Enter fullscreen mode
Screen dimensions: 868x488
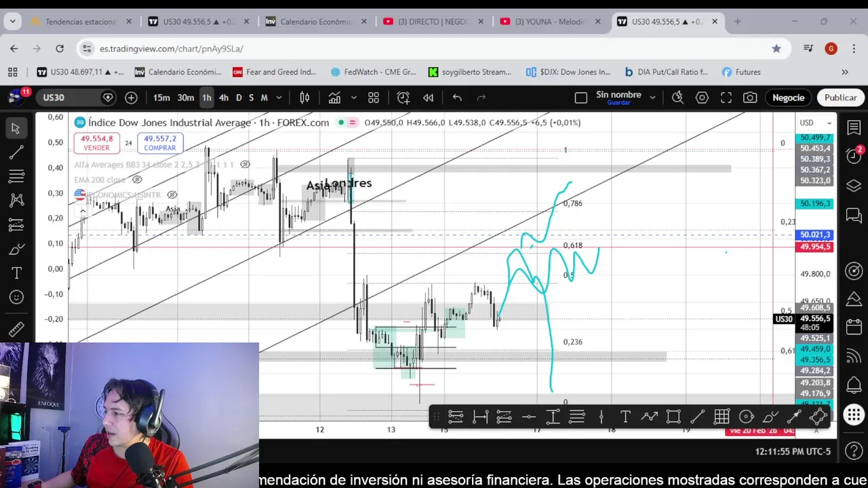[x=726, y=98]
